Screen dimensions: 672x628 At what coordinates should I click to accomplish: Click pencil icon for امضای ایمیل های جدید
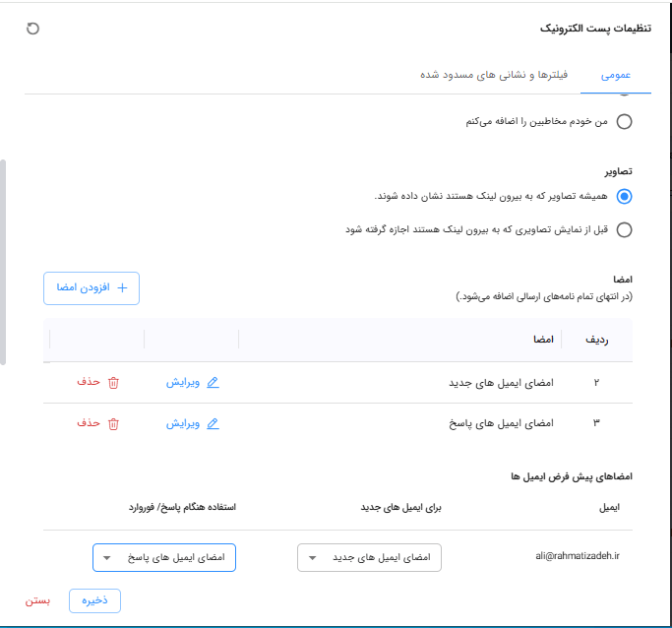point(214,382)
